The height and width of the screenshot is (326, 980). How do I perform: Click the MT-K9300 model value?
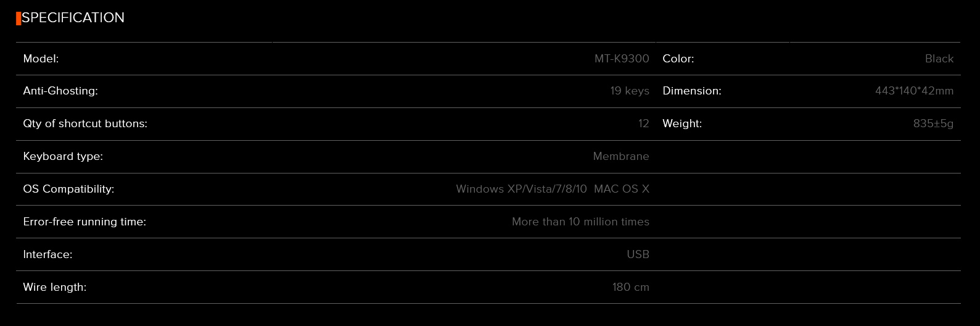[x=622, y=59]
